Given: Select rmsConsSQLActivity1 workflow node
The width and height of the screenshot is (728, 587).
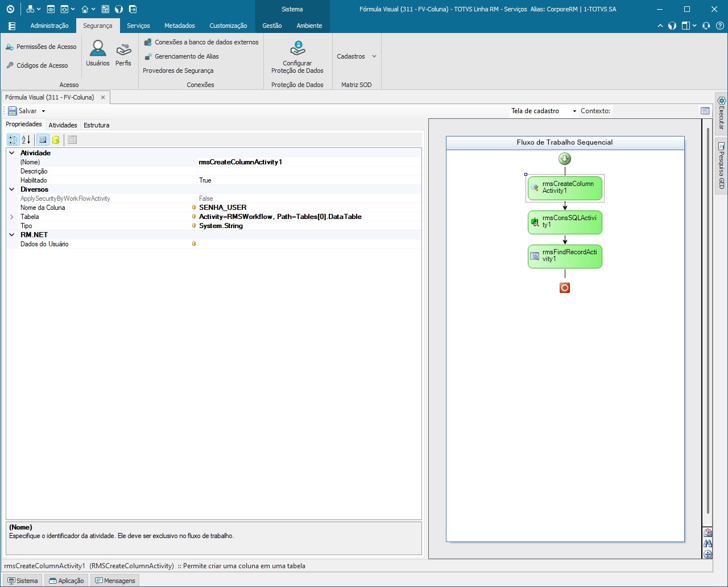Looking at the screenshot, I should (565, 222).
